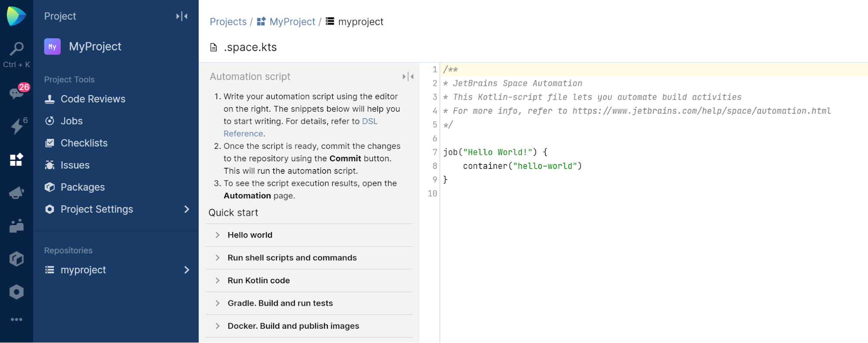
Task: Open the megaphone blogs icon
Action: [17, 193]
